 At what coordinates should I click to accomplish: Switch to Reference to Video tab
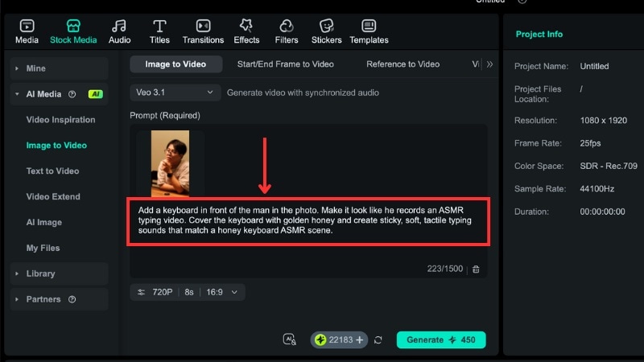[403, 64]
